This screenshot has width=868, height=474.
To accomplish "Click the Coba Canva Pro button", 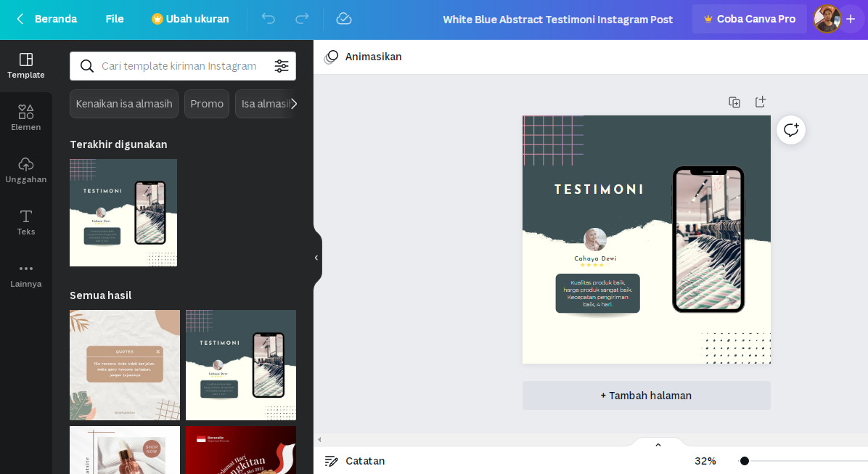I will click(x=749, y=19).
